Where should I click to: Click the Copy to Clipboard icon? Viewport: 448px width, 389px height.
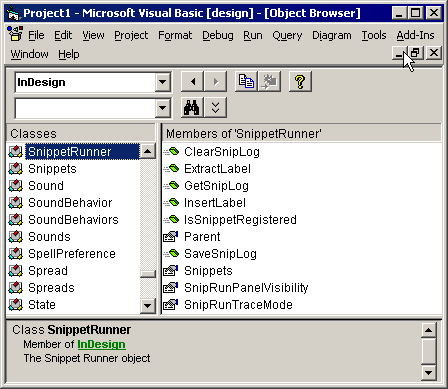coord(246,82)
